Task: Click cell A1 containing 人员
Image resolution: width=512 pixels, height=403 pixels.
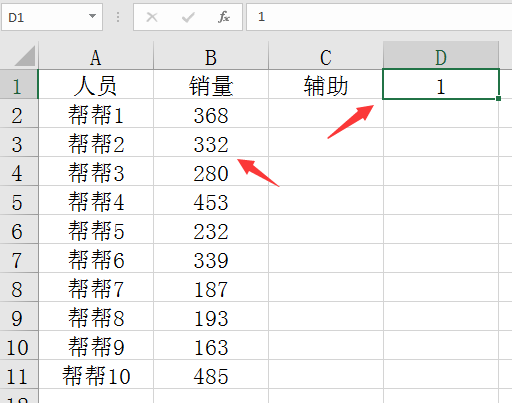Action: click(x=96, y=84)
